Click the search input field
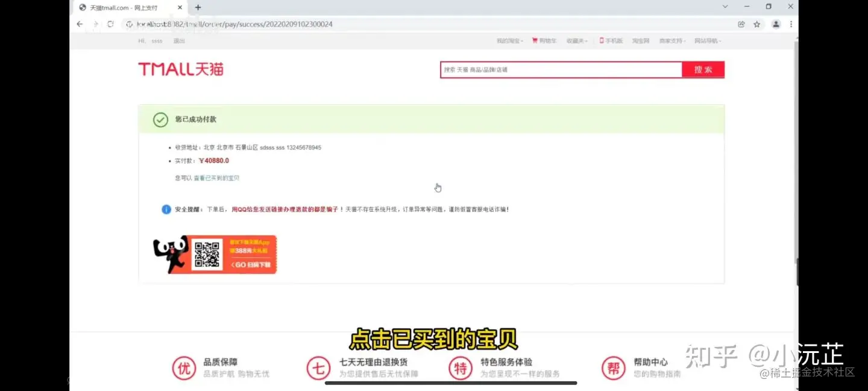 click(561, 70)
